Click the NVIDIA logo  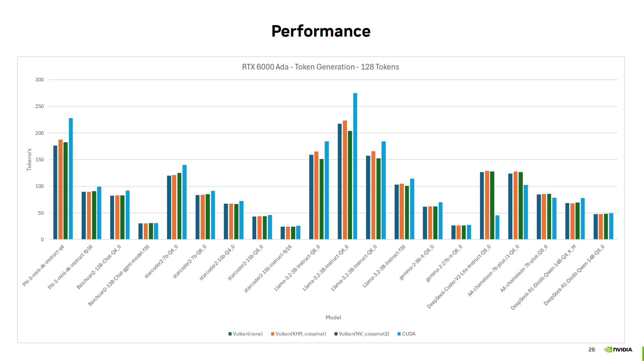(618, 349)
